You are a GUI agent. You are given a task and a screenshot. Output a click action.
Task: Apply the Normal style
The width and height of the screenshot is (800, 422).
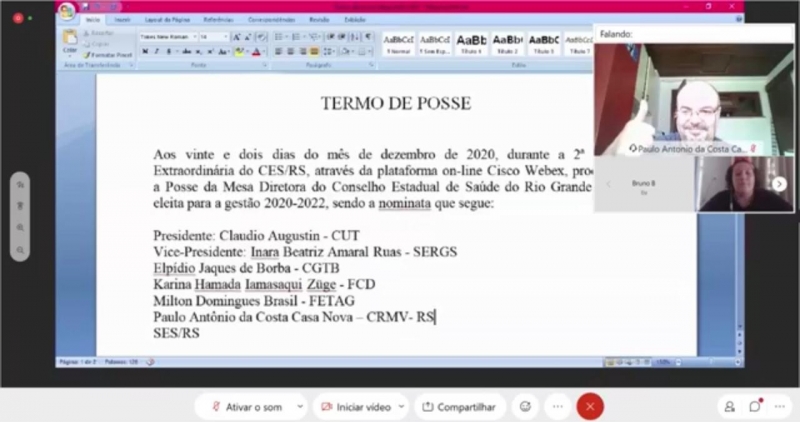tap(398, 44)
